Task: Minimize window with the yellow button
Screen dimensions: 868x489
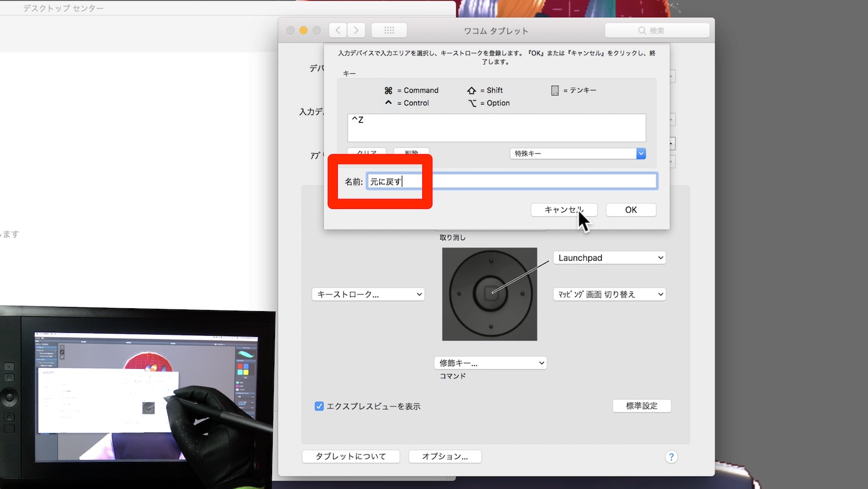Action: pyautogui.click(x=303, y=31)
